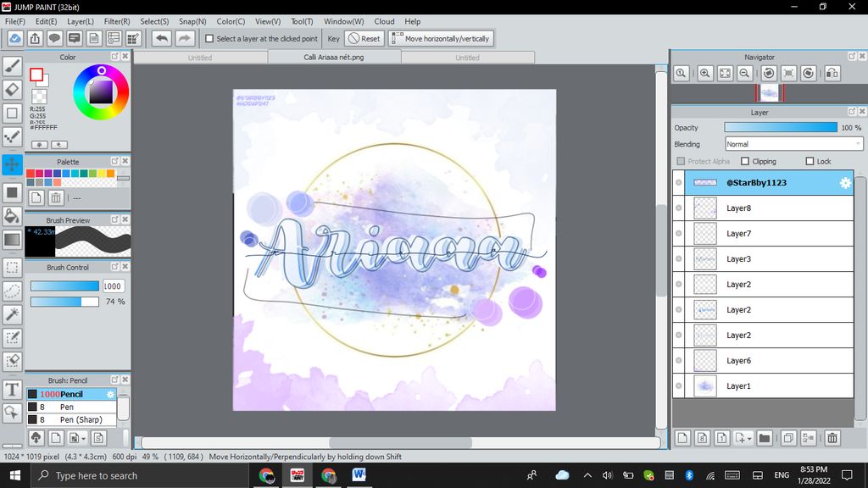Delete layer trash icon
Image resolution: width=868 pixels, height=488 pixels.
[x=832, y=438]
